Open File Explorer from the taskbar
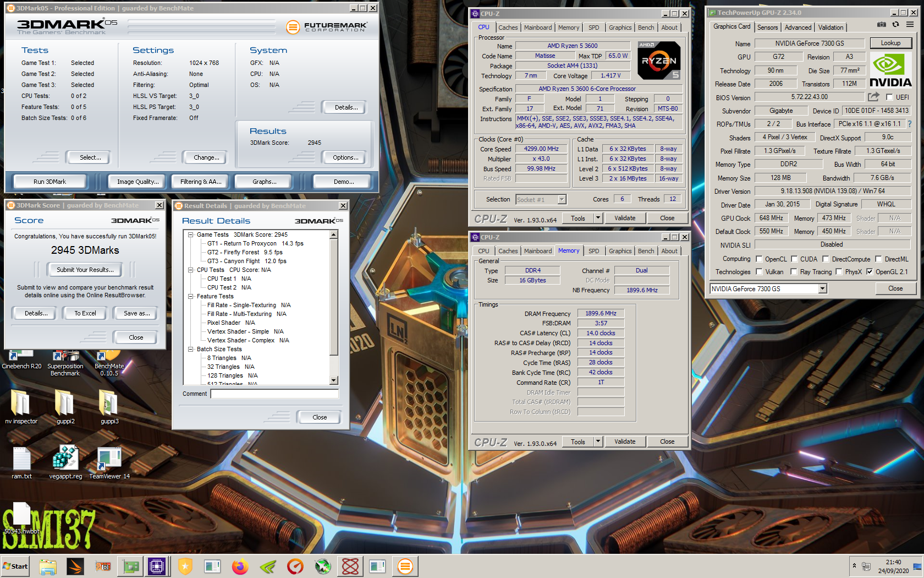Viewport: 924px width, 578px height. (48, 566)
